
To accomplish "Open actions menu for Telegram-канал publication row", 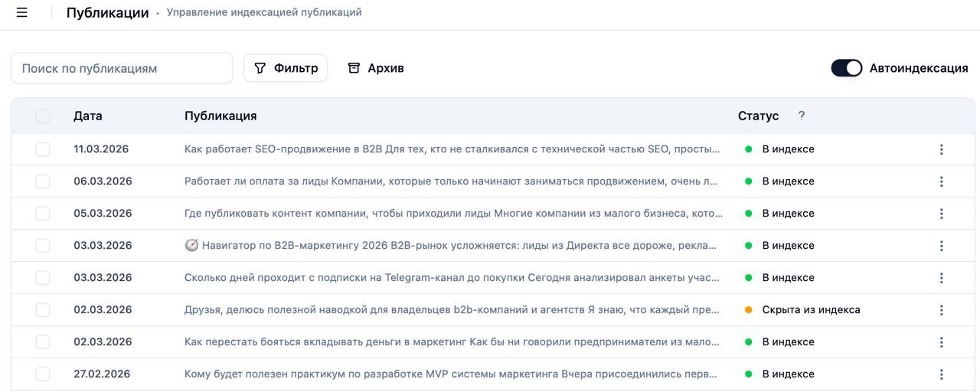I will pos(941,278).
